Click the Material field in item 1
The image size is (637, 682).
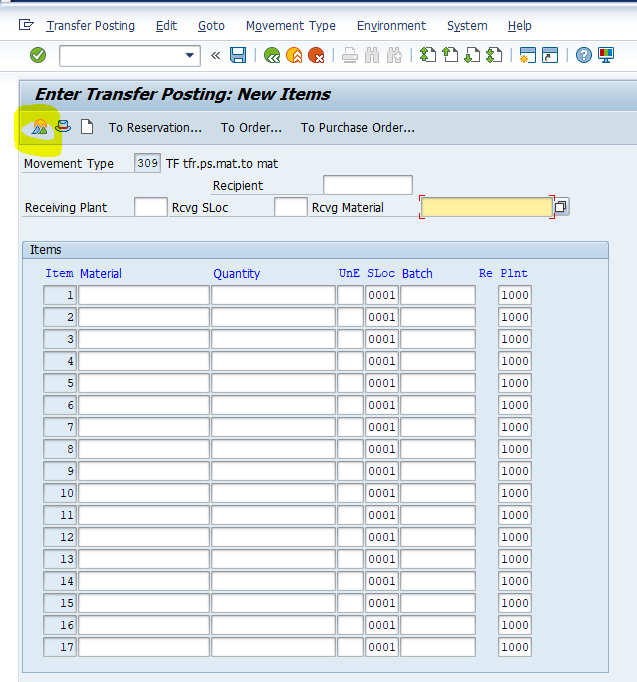click(x=144, y=295)
